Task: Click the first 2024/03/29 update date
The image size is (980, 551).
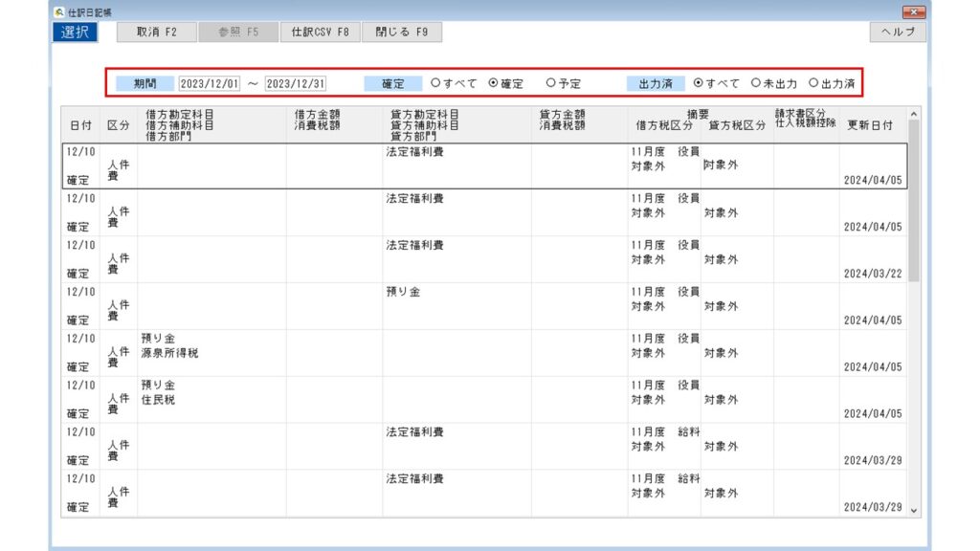Action: [873, 460]
